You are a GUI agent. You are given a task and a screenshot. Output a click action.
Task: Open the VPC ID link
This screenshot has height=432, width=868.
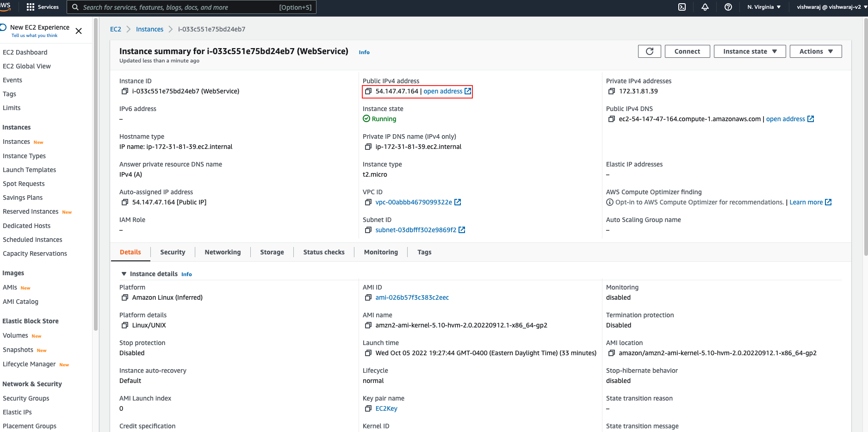[414, 203]
